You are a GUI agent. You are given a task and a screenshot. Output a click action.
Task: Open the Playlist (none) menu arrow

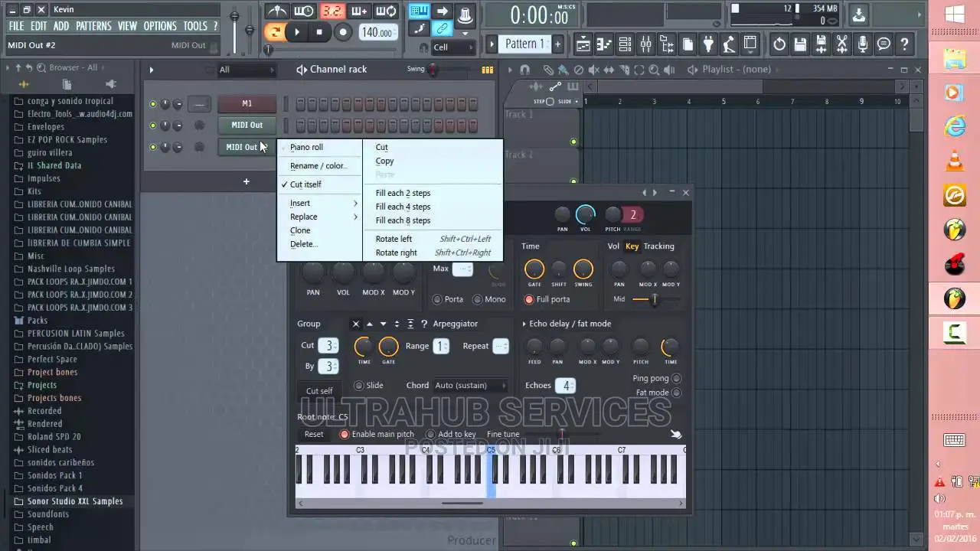tap(693, 70)
